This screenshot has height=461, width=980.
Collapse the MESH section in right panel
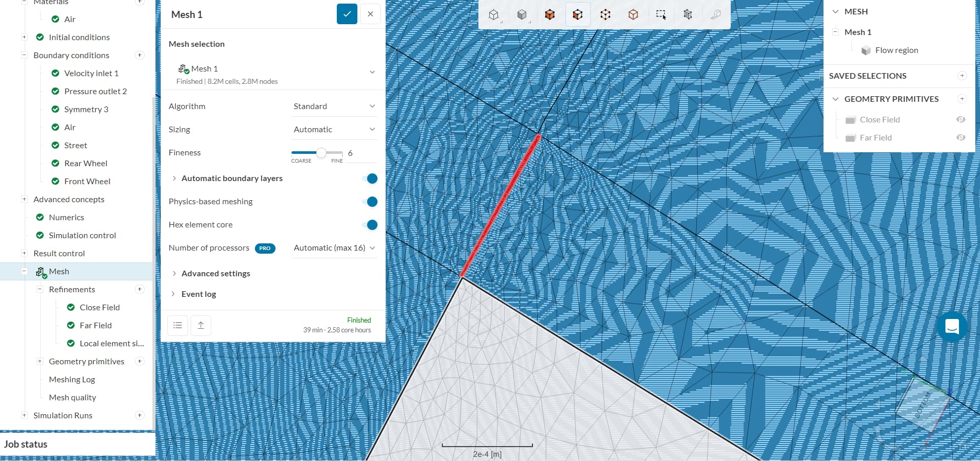[x=836, y=11]
